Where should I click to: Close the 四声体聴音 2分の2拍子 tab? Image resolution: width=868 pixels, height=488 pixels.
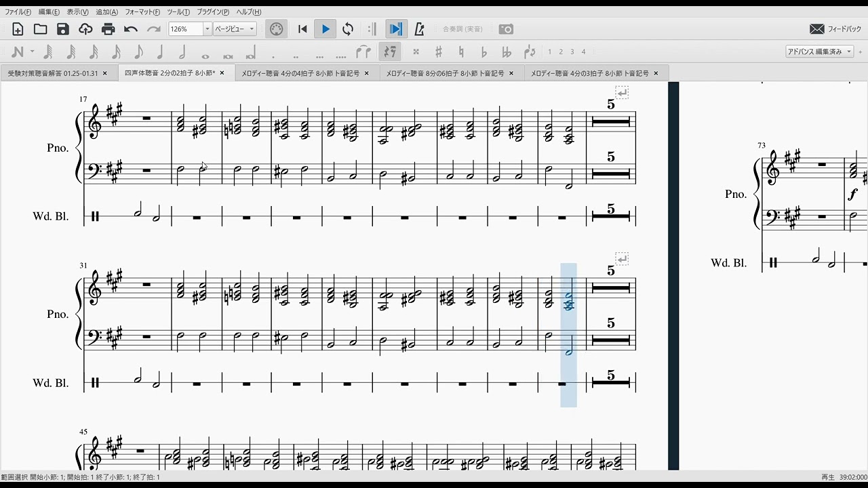222,73
